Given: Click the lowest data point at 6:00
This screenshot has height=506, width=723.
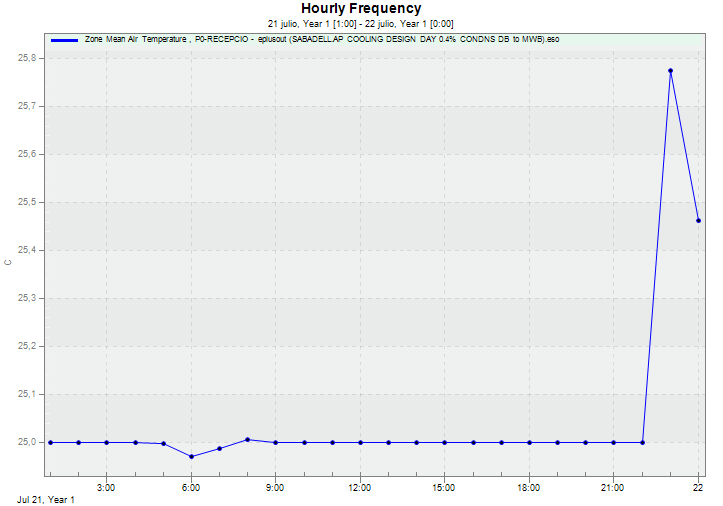Looking at the screenshot, I should click(x=191, y=457).
